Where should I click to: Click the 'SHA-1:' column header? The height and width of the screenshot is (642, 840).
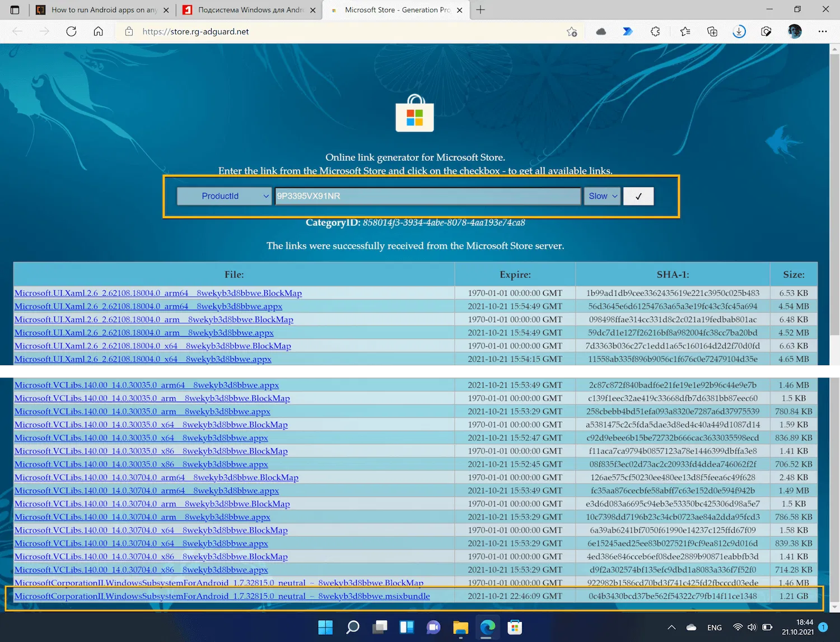(673, 275)
